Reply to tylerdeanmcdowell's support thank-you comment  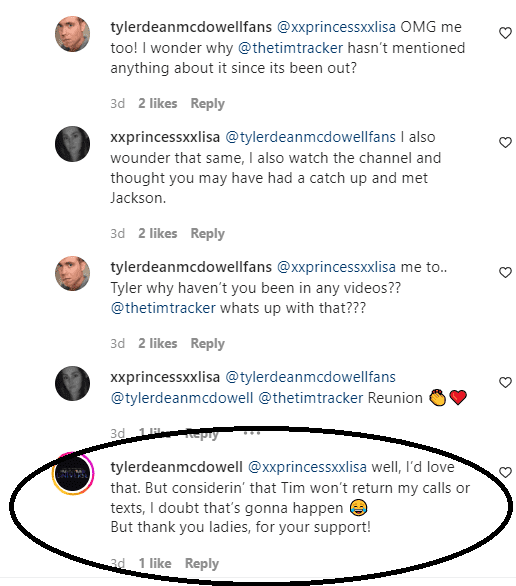coord(202,563)
